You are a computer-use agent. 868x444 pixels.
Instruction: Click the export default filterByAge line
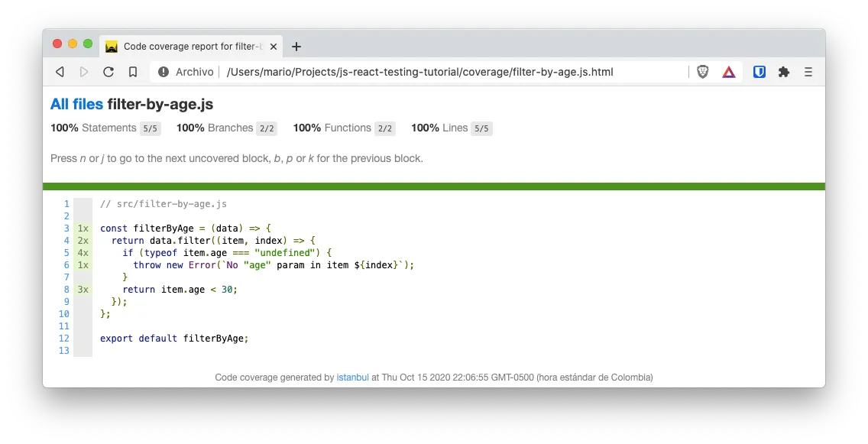click(x=174, y=339)
